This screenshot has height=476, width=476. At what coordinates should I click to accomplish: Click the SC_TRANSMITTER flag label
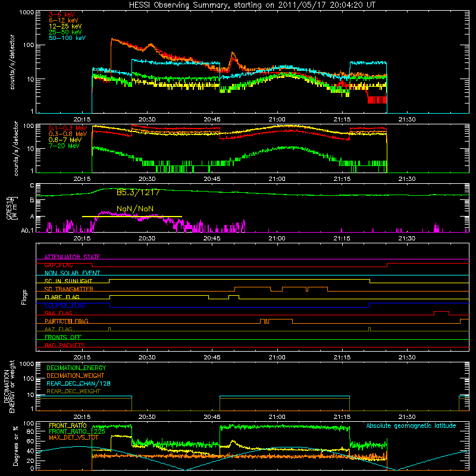68,289
